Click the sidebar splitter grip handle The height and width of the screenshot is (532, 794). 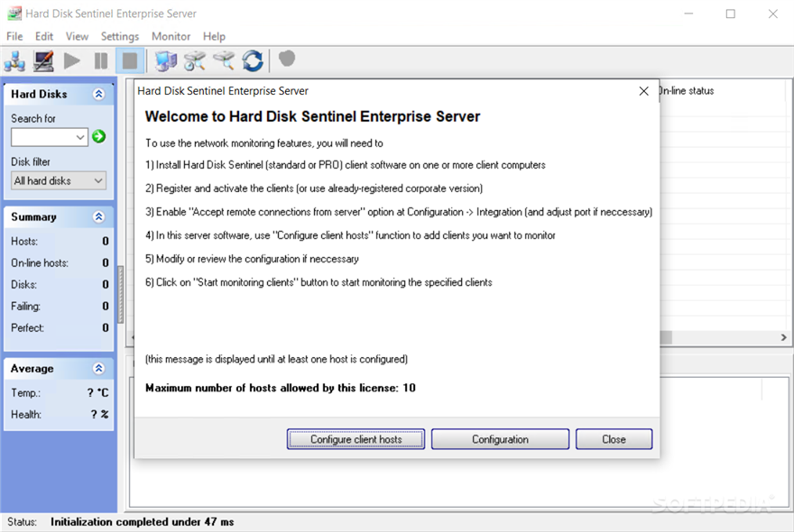click(121, 294)
